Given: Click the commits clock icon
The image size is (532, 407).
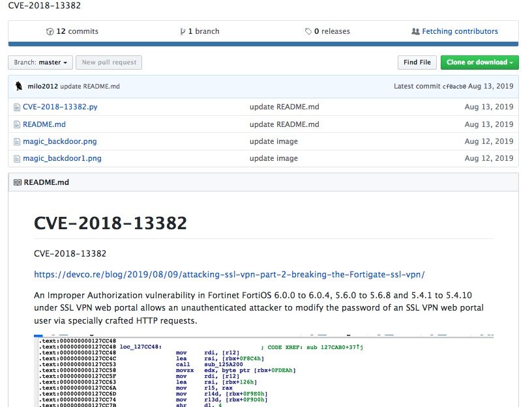Looking at the screenshot, I should pos(50,31).
